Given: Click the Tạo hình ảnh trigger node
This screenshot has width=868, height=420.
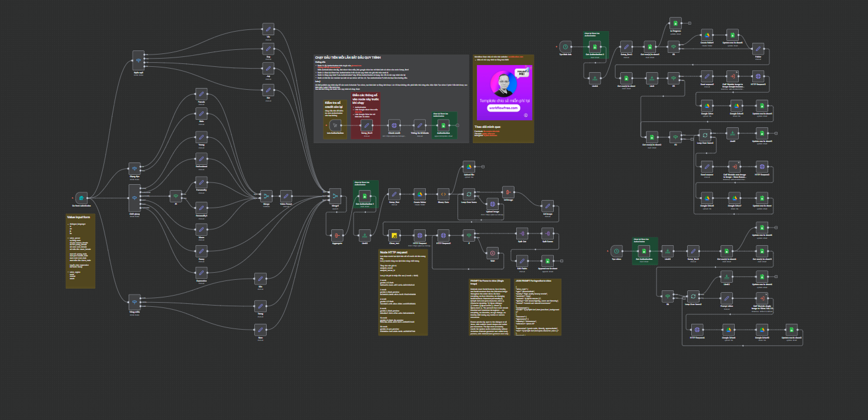Looking at the screenshot, I should click(565, 46).
